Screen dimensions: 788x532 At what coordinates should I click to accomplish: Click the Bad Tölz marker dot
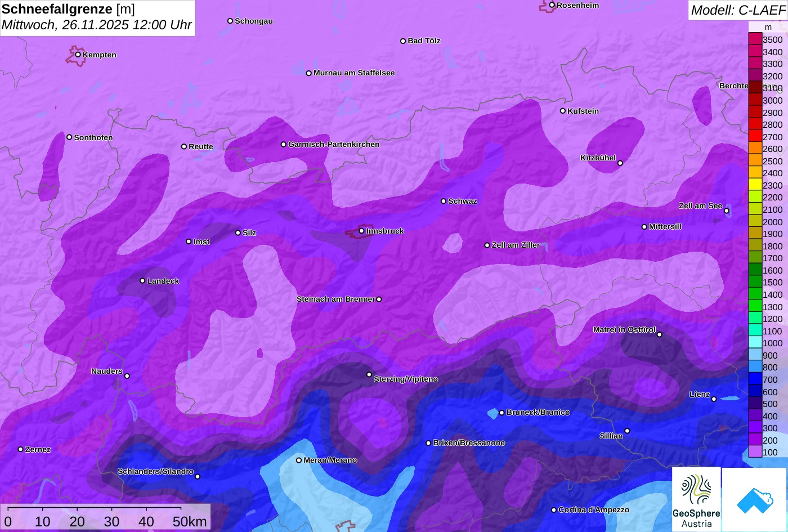tap(403, 41)
